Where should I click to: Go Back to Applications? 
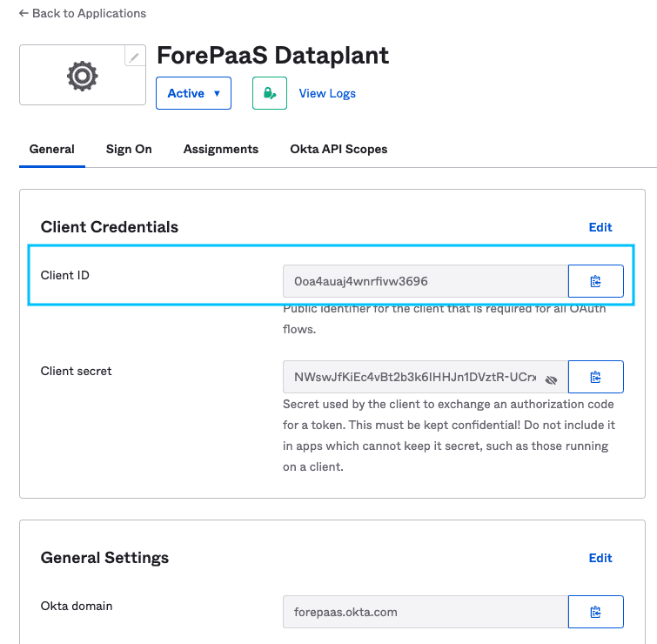(83, 13)
